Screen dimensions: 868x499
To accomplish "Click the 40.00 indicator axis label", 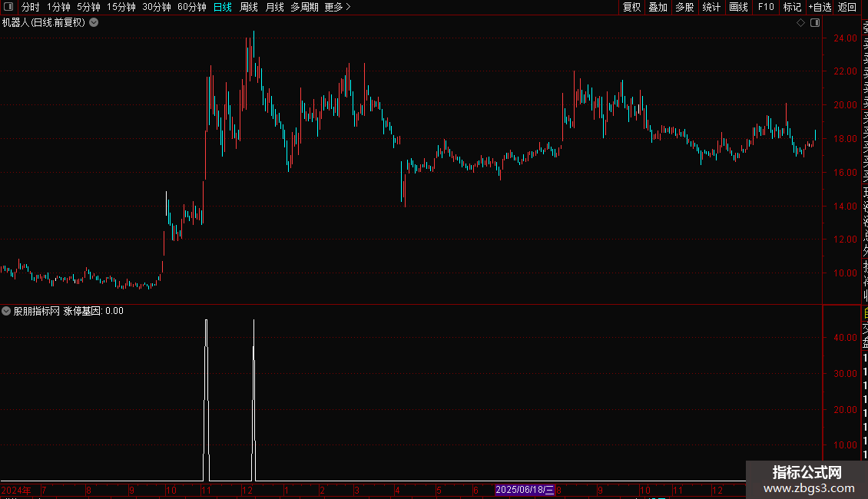I will 845,338.
